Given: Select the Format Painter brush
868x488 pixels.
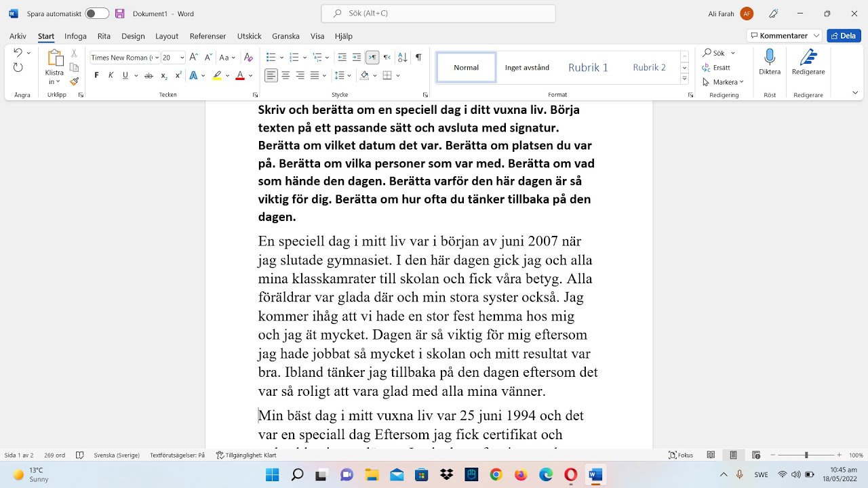Looking at the screenshot, I should (x=74, y=81).
